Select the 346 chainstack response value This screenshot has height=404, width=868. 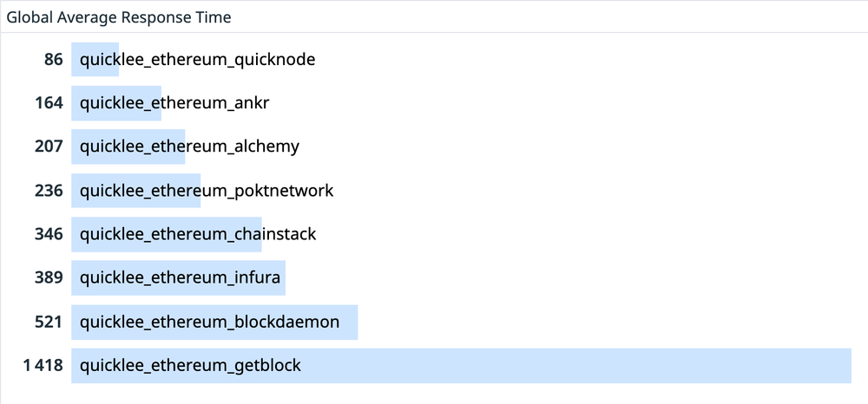point(49,234)
